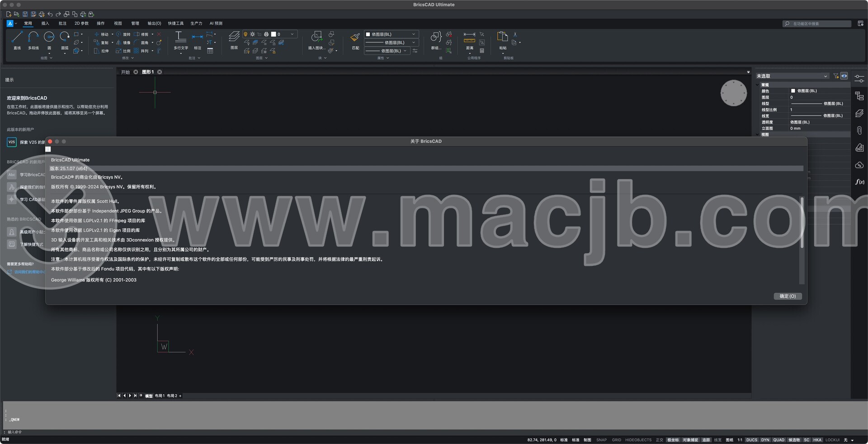
Task: Open the Layers (图层) manager
Action: point(234,40)
